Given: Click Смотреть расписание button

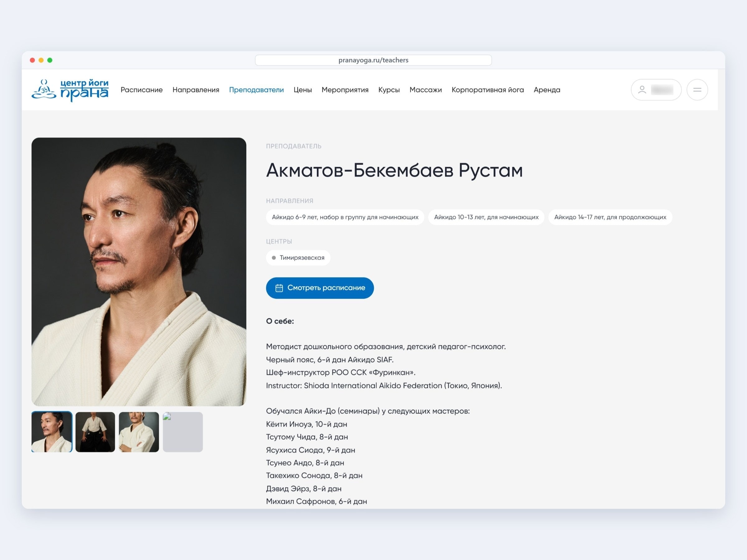Looking at the screenshot, I should pyautogui.click(x=320, y=288).
